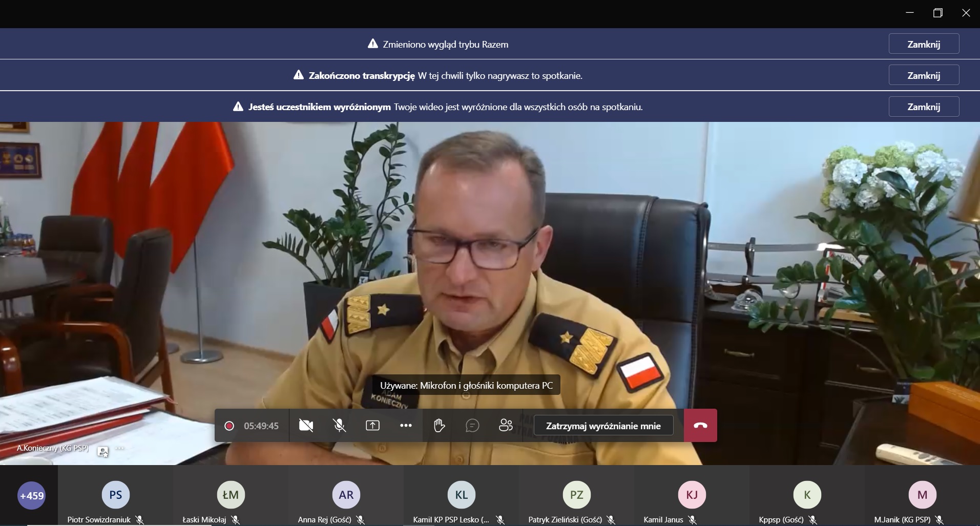
Task: Click the spotlight icon next to A.Konieczny
Action: (103, 451)
